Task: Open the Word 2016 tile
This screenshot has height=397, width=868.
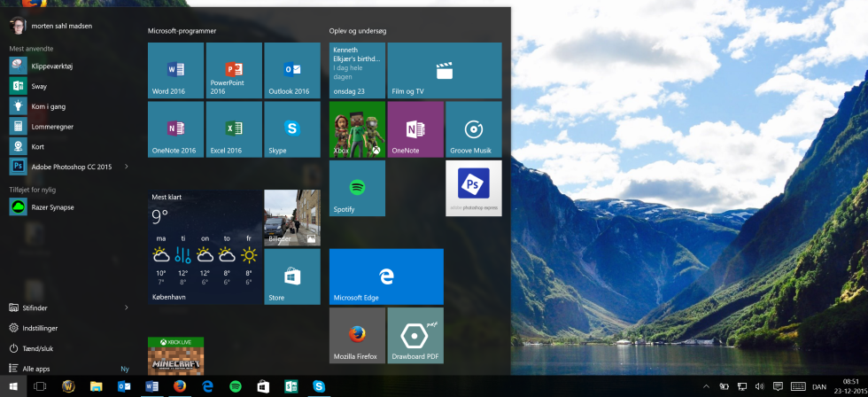Action: (175, 70)
